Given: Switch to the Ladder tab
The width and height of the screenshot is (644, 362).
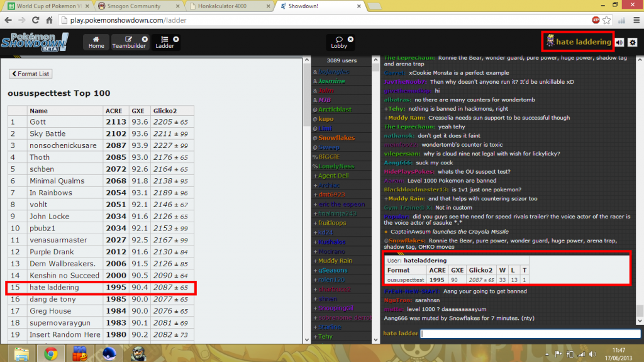Looking at the screenshot, I should point(164,42).
